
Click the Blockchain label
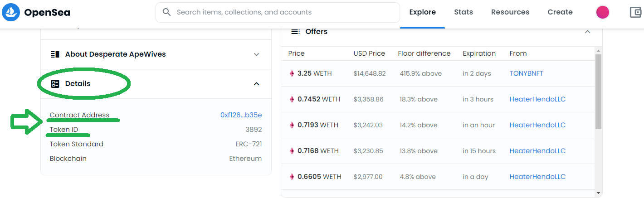[68, 159]
